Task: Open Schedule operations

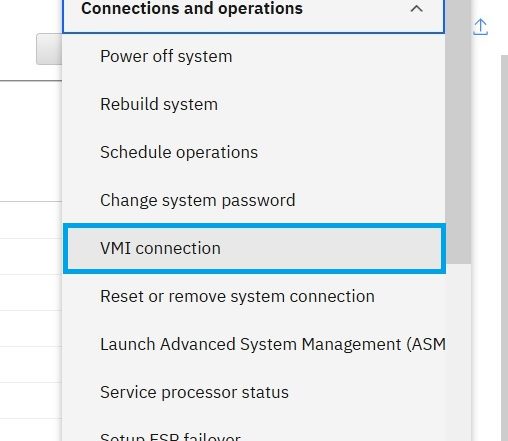Action: (x=253, y=152)
